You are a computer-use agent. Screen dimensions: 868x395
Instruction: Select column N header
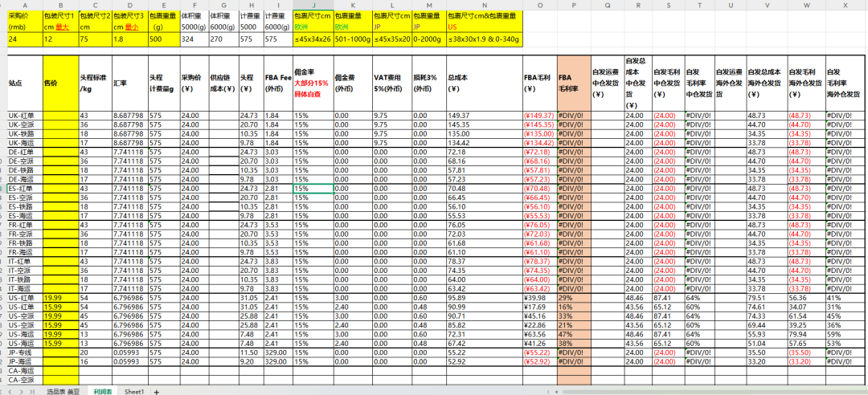click(x=485, y=5)
